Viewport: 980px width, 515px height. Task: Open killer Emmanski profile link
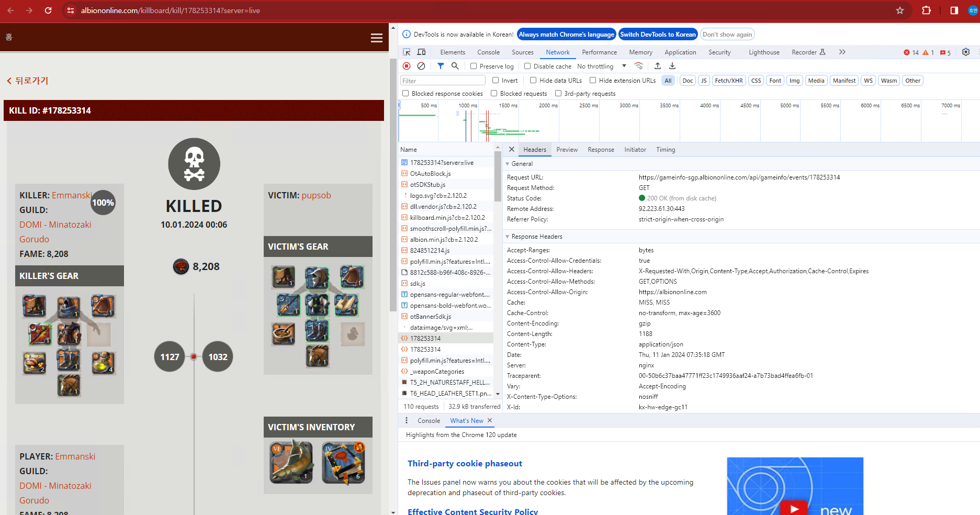(72, 195)
